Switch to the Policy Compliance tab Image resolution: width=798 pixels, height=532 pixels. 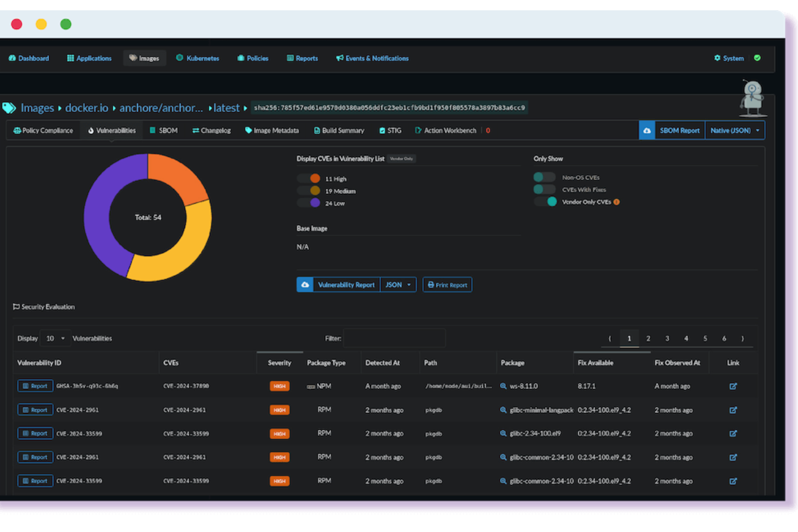click(43, 130)
